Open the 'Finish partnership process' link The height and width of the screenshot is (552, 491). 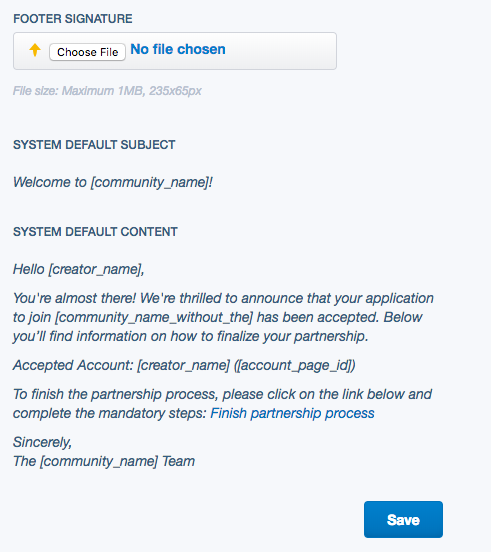point(292,414)
